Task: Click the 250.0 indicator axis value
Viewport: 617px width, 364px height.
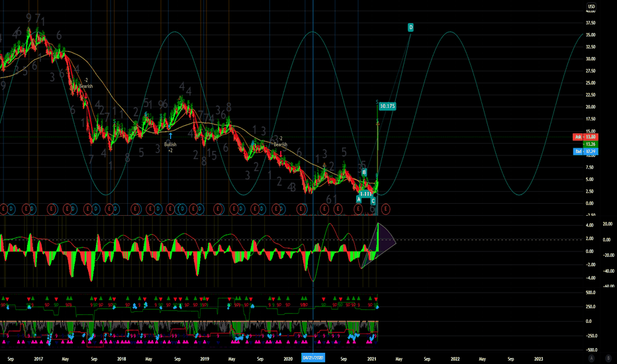Action: click(591, 307)
